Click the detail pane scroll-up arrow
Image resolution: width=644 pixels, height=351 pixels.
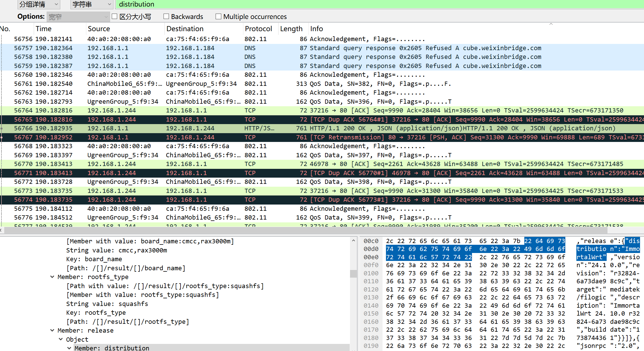click(353, 241)
